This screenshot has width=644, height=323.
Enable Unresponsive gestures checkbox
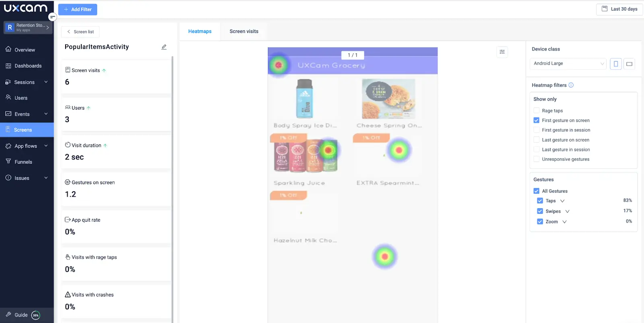pos(537,159)
